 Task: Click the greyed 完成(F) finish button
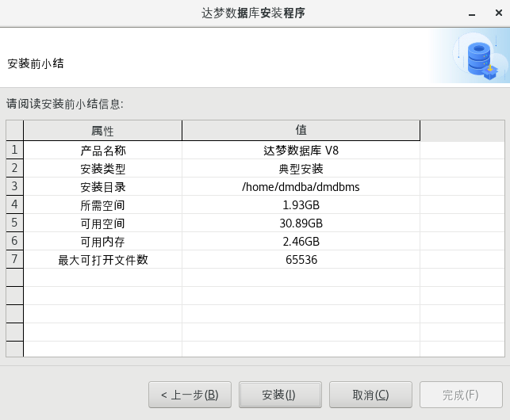461,395
